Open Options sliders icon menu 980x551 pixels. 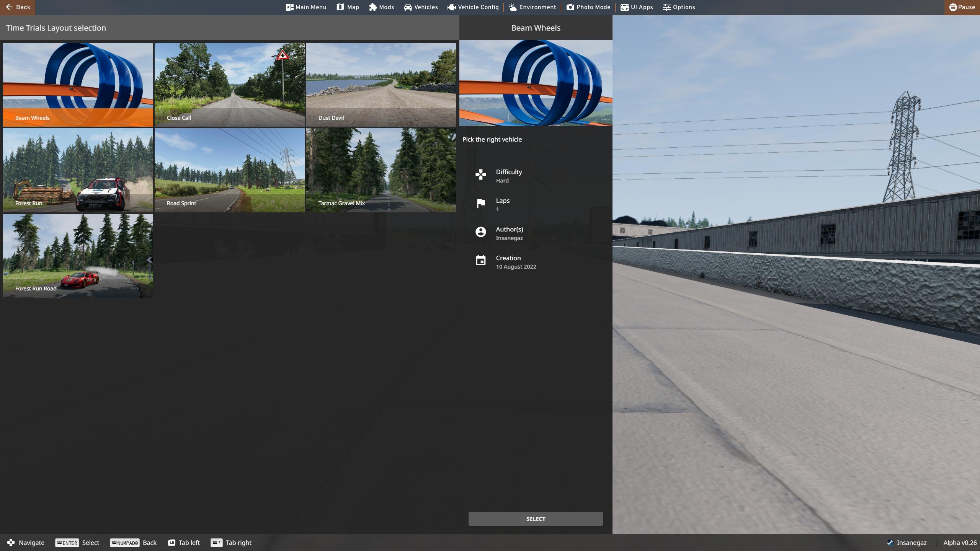[x=667, y=7]
